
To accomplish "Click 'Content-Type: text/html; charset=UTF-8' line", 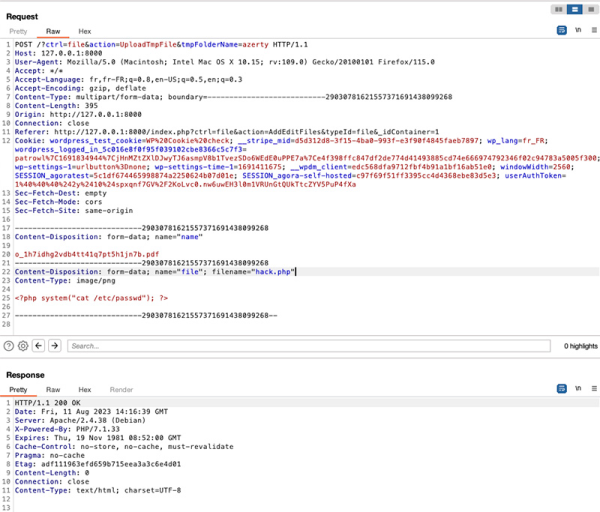I will (x=98, y=491).
